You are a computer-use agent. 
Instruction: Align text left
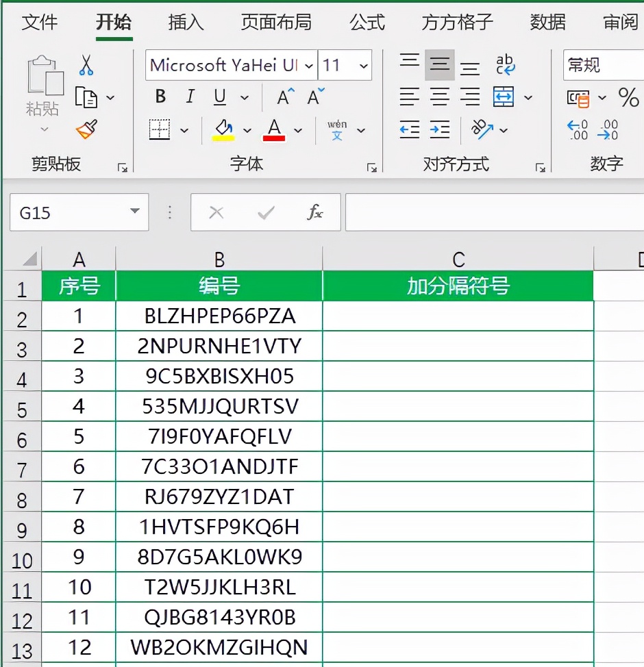tap(410, 97)
